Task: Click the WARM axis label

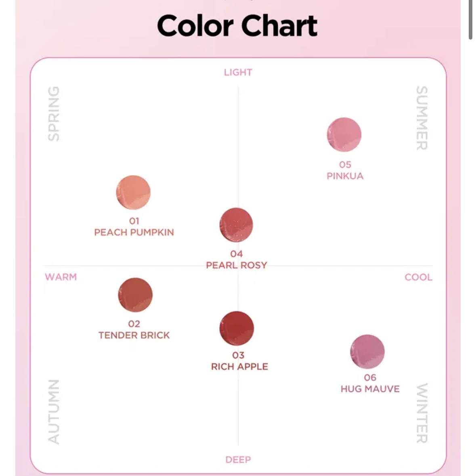Action: point(61,277)
